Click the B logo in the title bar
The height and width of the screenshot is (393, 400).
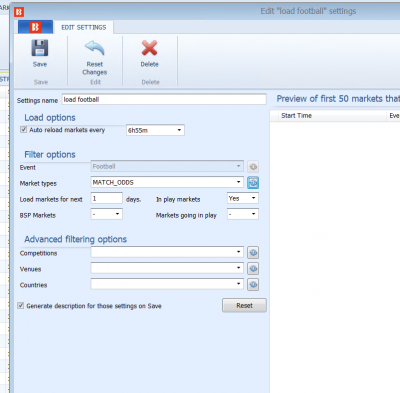pos(19,12)
